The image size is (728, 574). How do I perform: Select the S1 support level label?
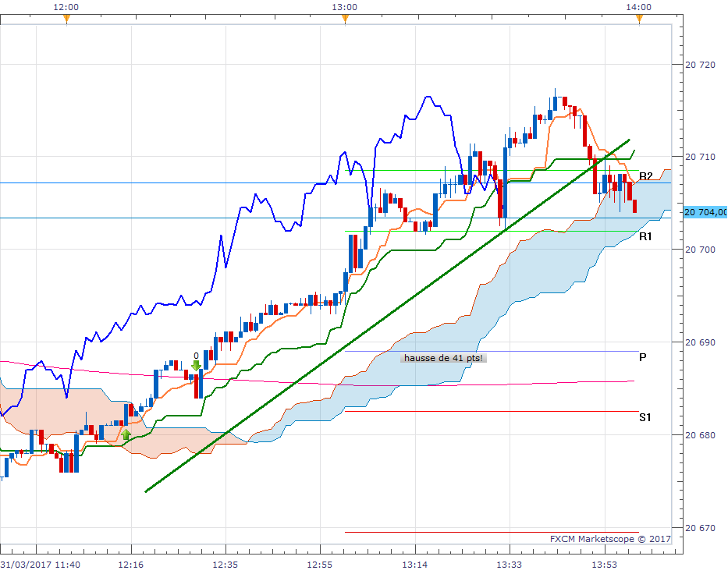(x=645, y=417)
